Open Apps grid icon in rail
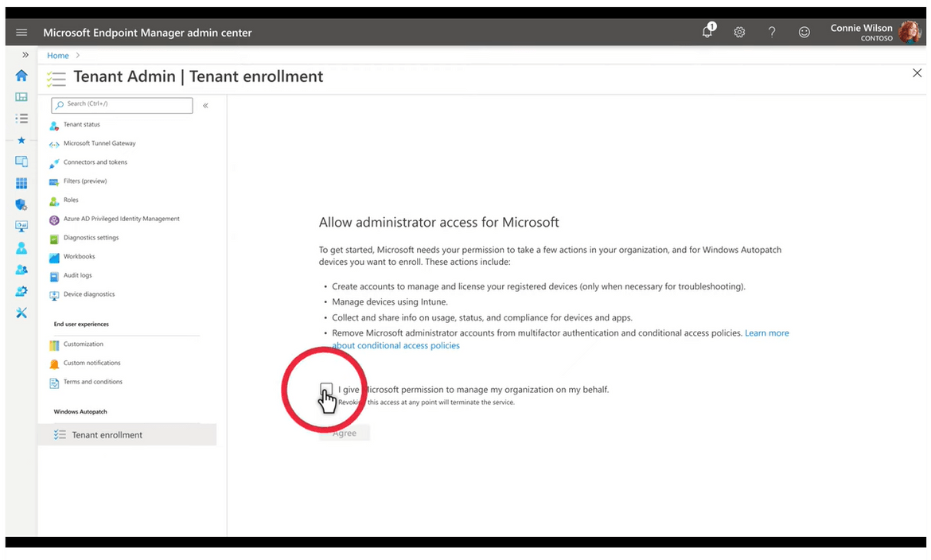 21,183
